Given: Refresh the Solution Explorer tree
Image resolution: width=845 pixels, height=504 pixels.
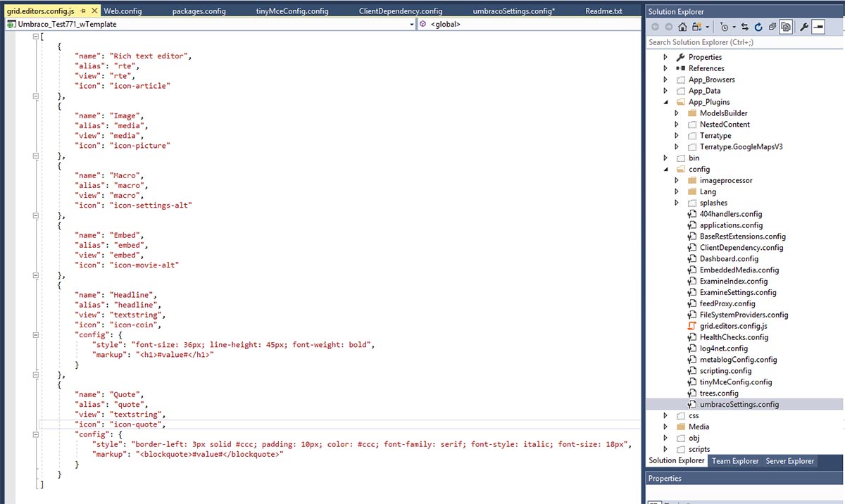Looking at the screenshot, I should [758, 27].
